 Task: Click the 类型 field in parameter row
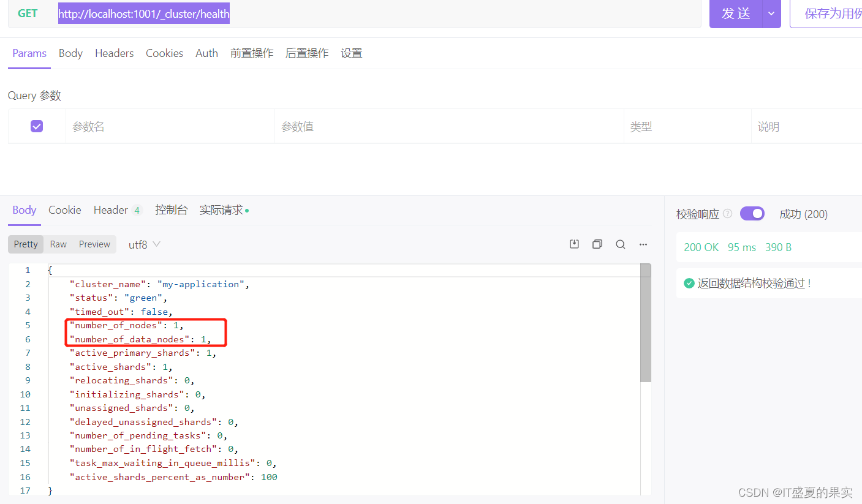coord(687,126)
